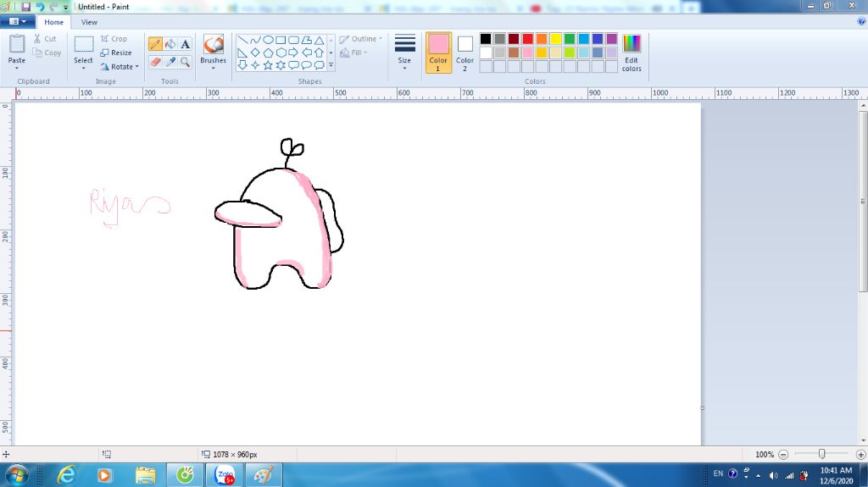Click the EN language indicator
Viewport: 868px width, 487px height.
[x=718, y=473]
